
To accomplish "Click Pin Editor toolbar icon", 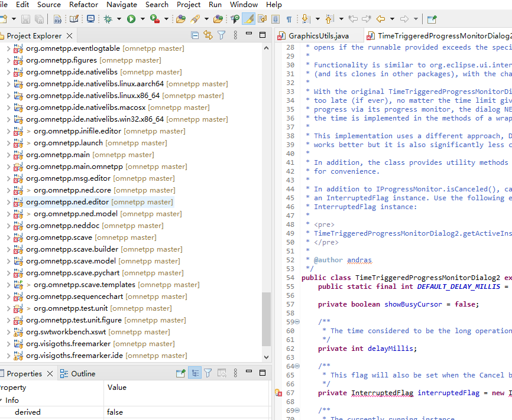I will 432,19.
